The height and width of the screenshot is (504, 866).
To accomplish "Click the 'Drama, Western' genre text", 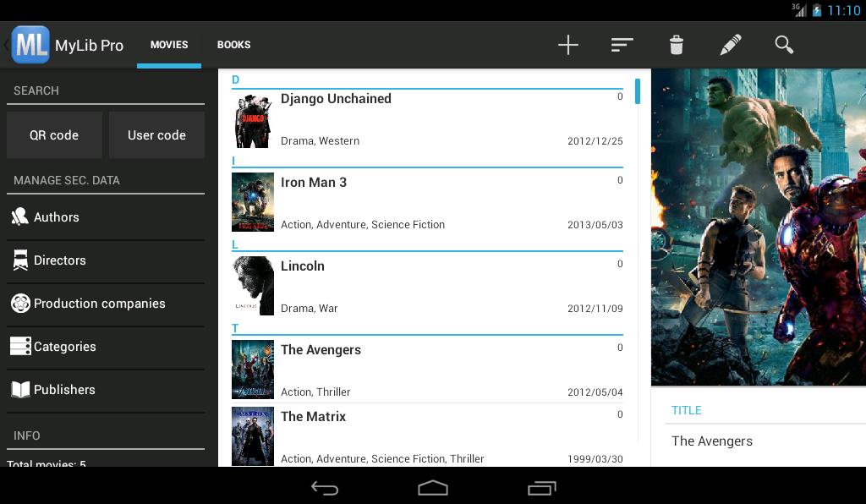I will tap(320, 141).
